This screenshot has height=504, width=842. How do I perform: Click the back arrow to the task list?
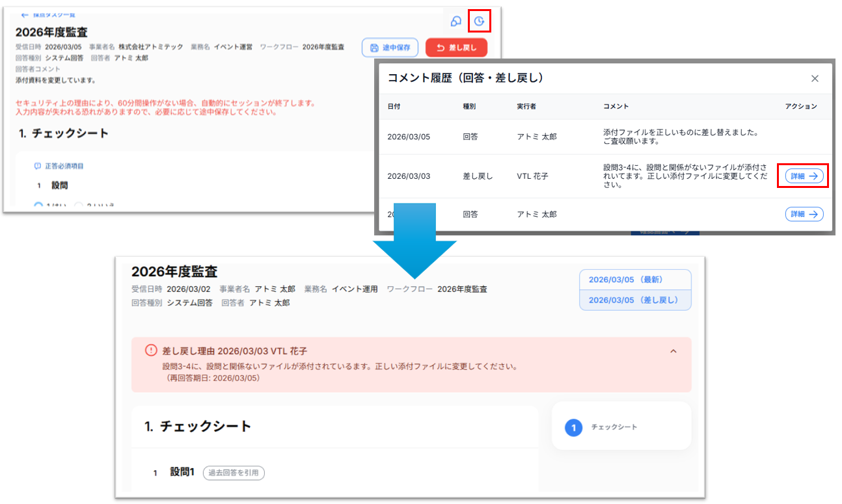25,14
